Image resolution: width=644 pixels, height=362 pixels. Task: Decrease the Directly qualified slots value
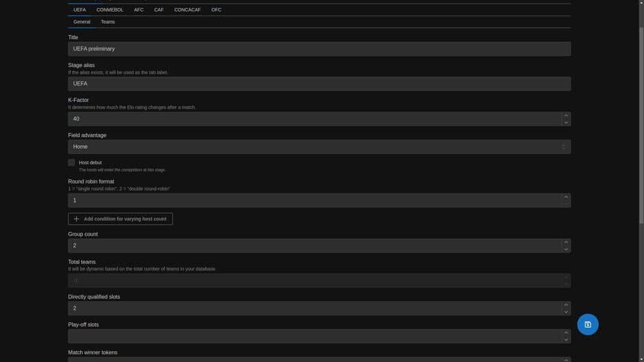click(566, 312)
